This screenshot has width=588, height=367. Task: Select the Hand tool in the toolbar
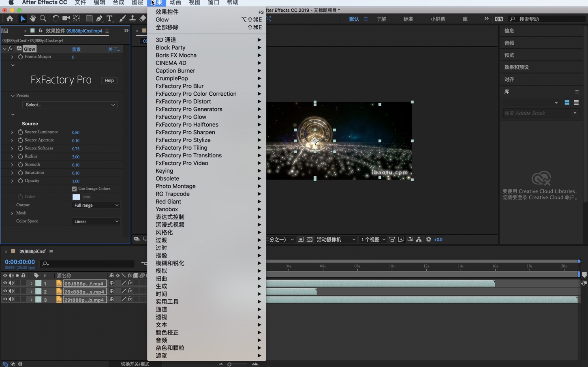33,19
